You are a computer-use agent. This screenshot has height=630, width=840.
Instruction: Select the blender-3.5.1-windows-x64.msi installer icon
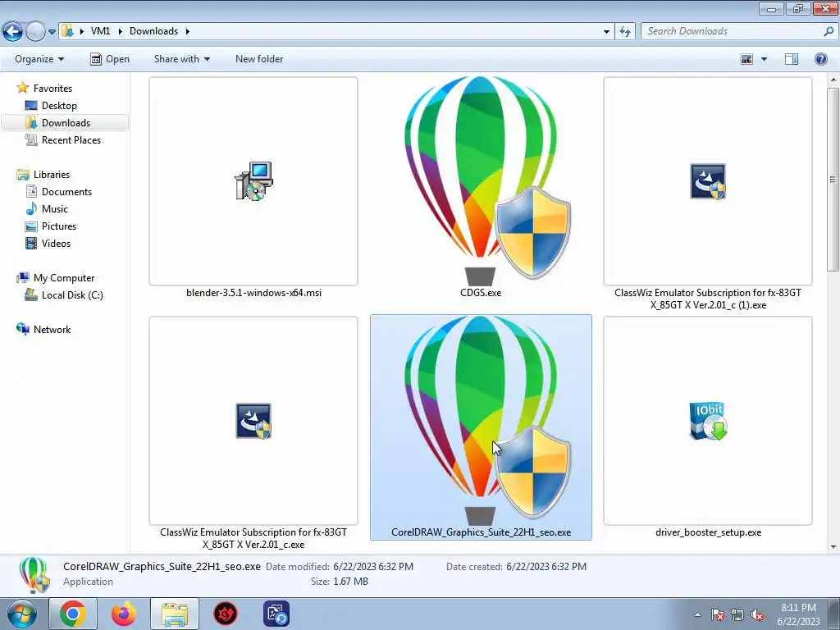pos(253,181)
